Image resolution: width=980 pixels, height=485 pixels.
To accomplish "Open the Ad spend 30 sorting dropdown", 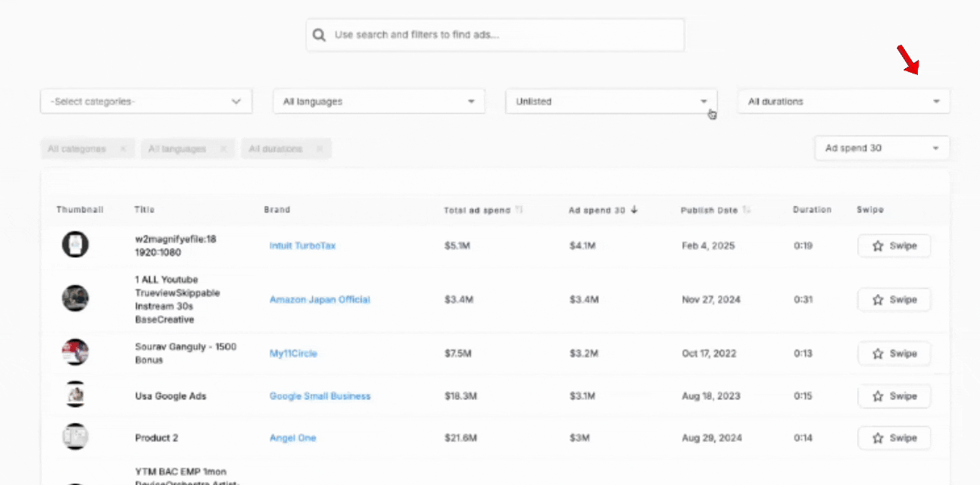I will coord(881,148).
